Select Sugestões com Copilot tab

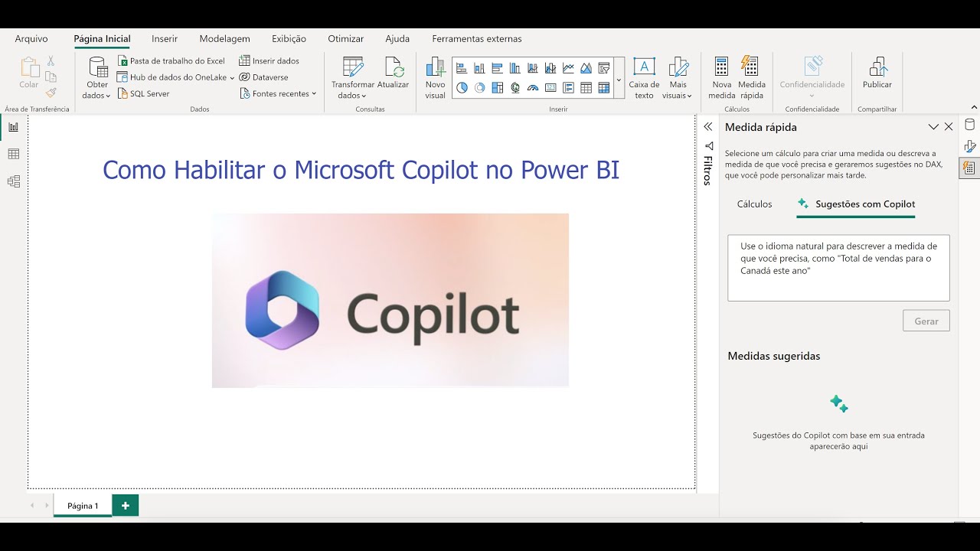[x=856, y=204]
